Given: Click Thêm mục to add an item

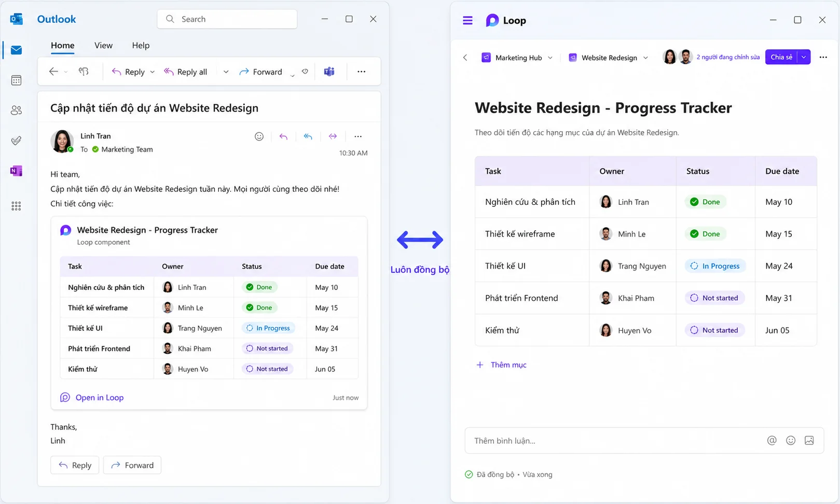Looking at the screenshot, I should 501,365.
